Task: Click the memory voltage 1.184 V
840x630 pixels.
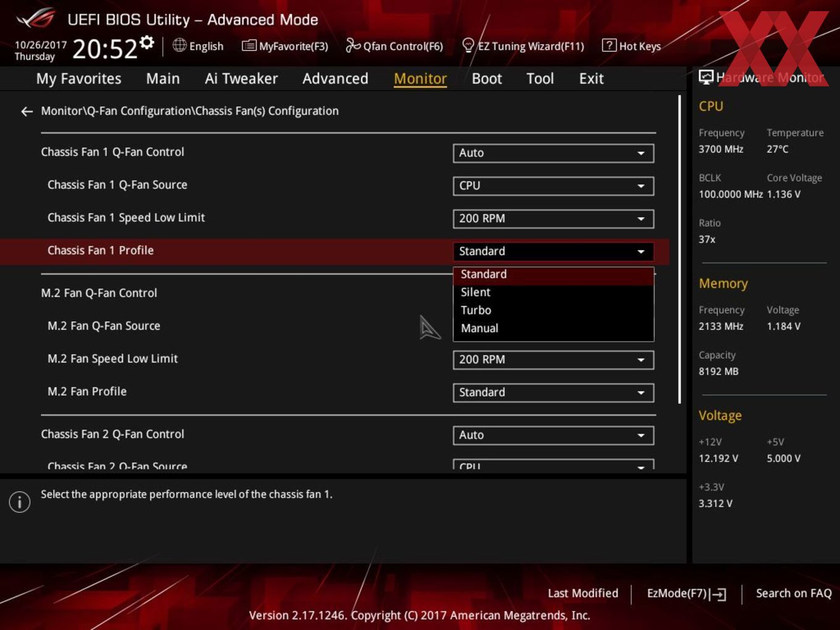Action: 784,327
